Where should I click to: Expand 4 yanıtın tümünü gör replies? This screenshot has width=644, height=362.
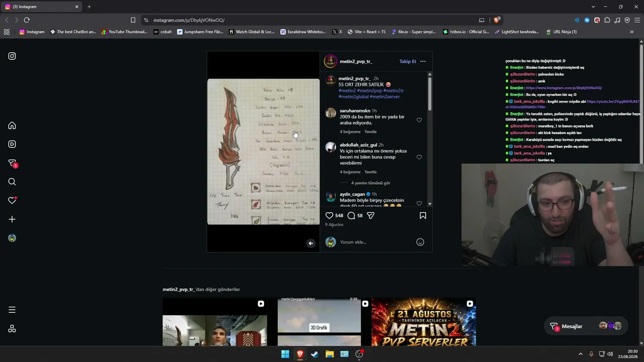370,183
